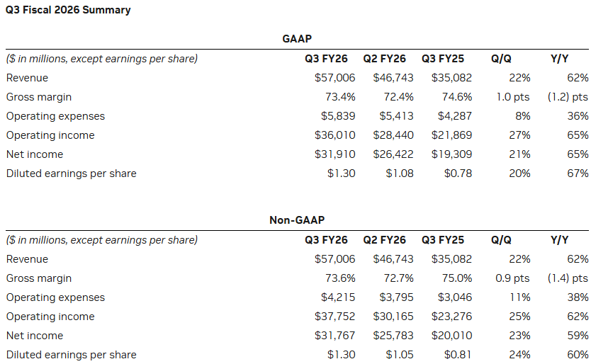Image resolution: width=608 pixels, height=364 pixels.
Task: Click Non-GAAP diluted EPS value $0.81
Action: click(457, 355)
